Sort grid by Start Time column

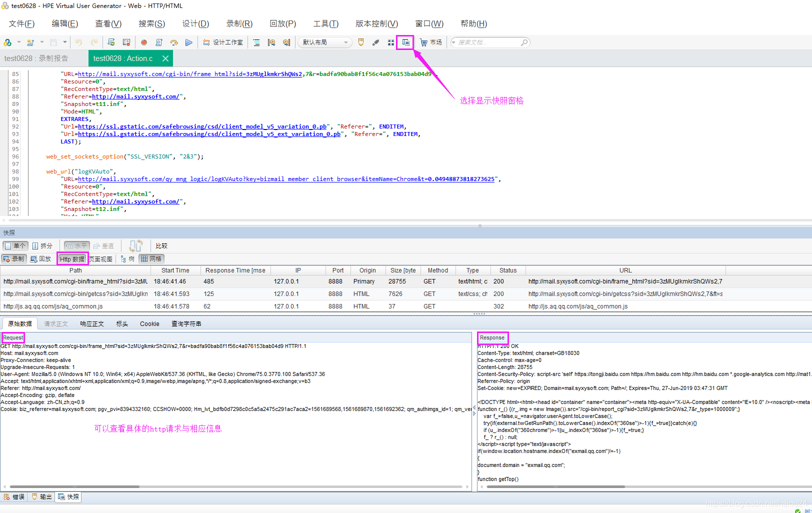coord(175,270)
